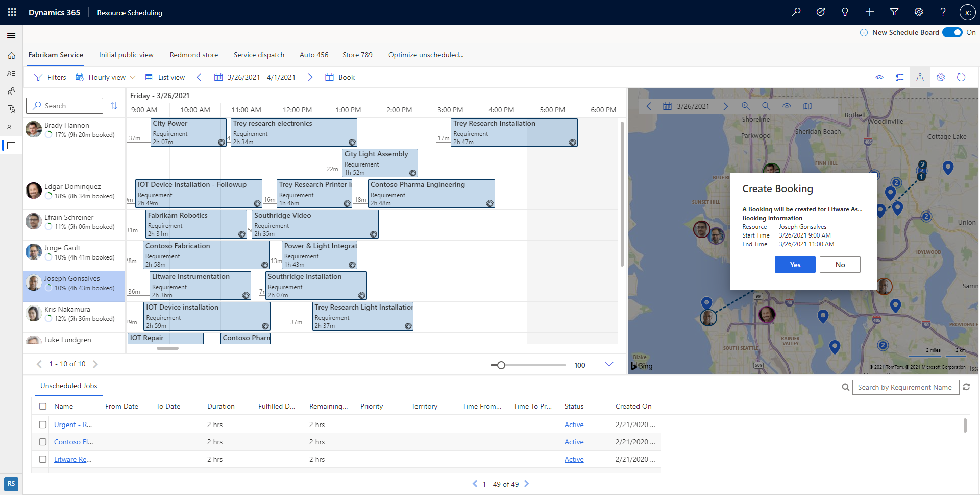This screenshot has height=495, width=980.
Task: Go to previous day on map
Action: pyautogui.click(x=649, y=106)
